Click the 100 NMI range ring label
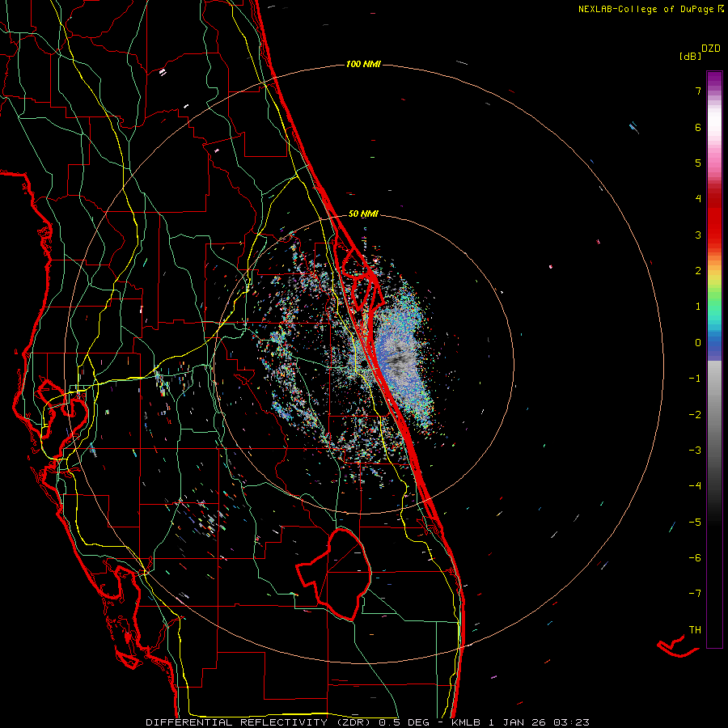This screenshot has width=728, height=728. tap(363, 64)
